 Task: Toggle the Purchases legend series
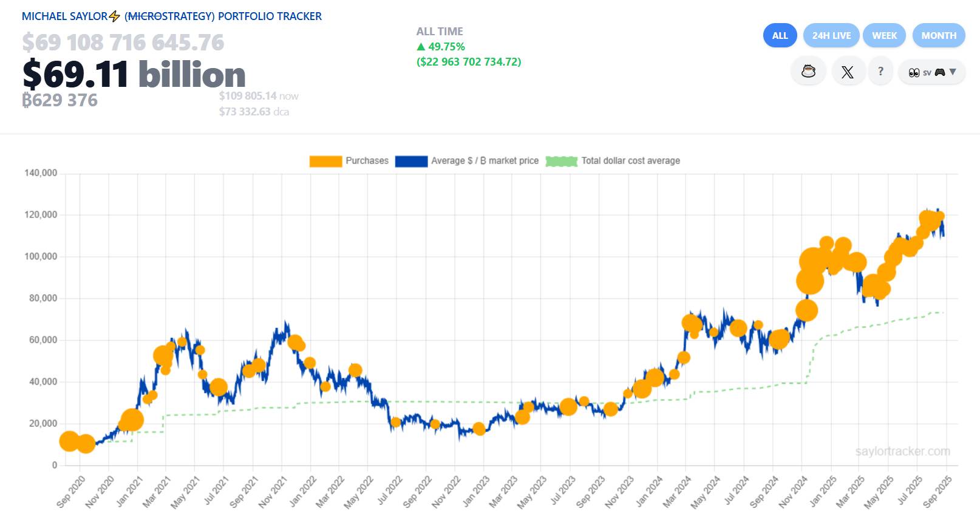click(x=349, y=161)
